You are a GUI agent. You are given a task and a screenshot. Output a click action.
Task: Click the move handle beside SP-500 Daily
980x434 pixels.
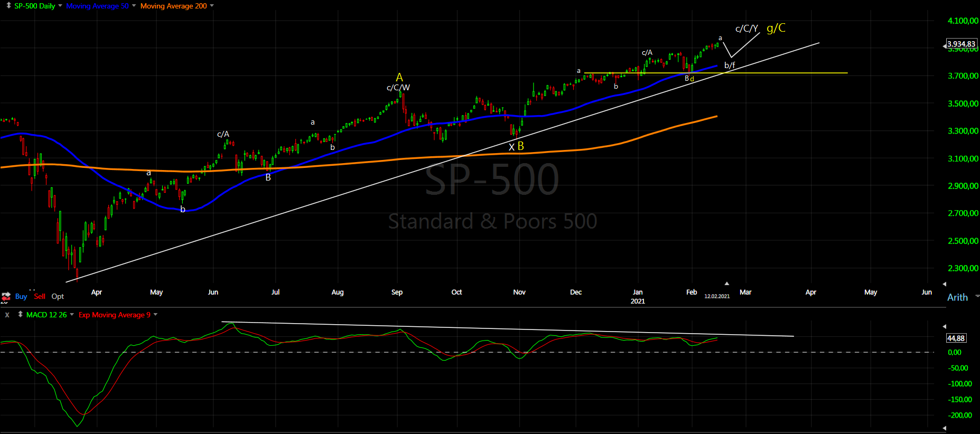pos(8,5)
